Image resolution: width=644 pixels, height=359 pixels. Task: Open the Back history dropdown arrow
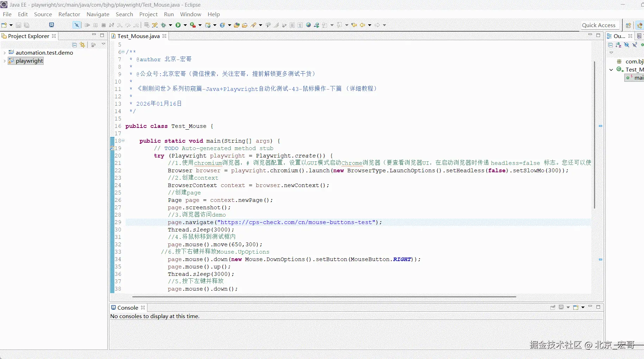tap(370, 25)
